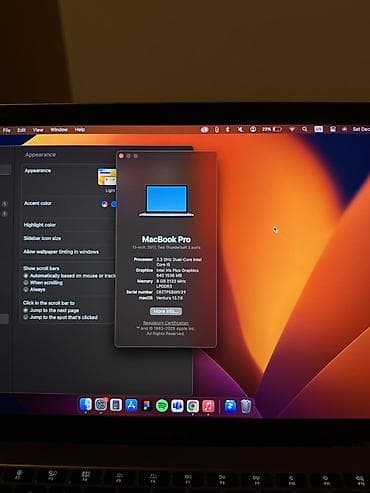Screen dimensions: 370x493
Task: Click the MacBook Pro laptop image
Action: click(166, 201)
